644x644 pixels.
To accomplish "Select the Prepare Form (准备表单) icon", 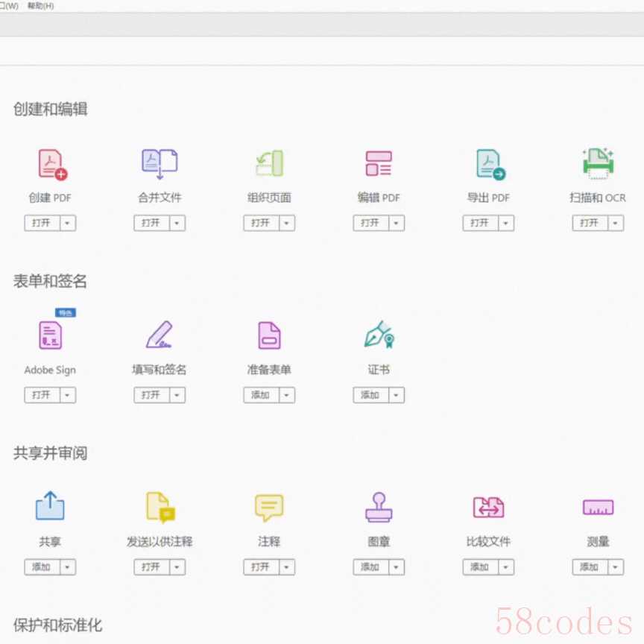I will point(269,335).
